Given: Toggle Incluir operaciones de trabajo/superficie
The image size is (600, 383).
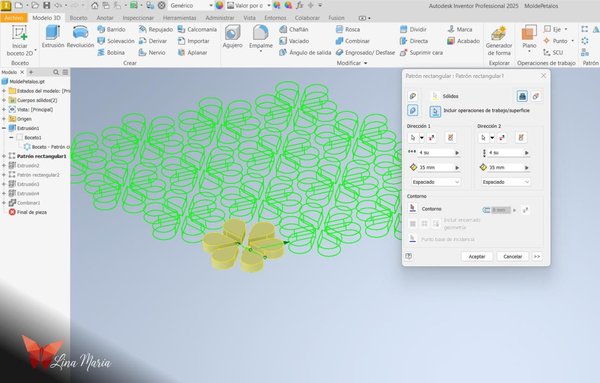Looking at the screenshot, I should click(435, 111).
